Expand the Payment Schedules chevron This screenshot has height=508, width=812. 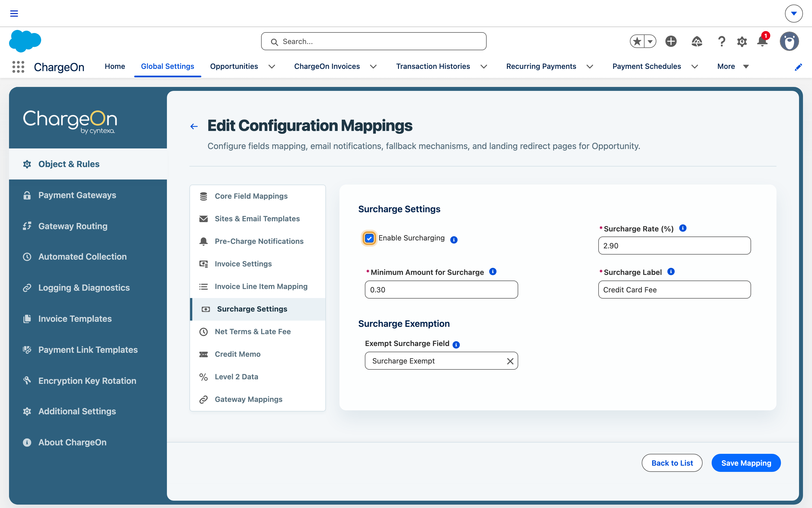pos(694,67)
